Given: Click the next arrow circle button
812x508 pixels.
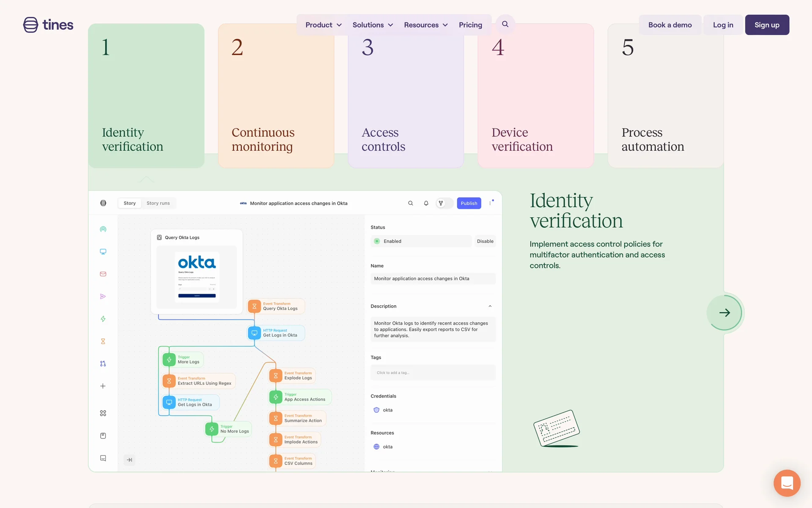Looking at the screenshot, I should coord(724,312).
